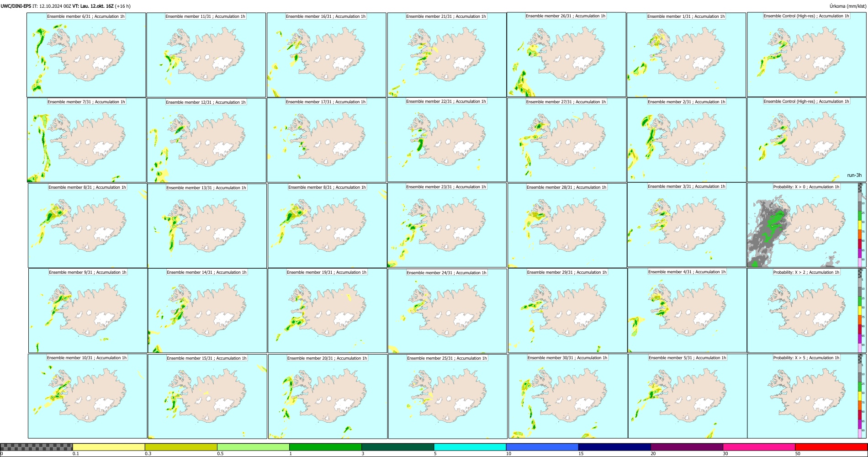Open the Ensemble member 21/31 map panel

coord(447,55)
